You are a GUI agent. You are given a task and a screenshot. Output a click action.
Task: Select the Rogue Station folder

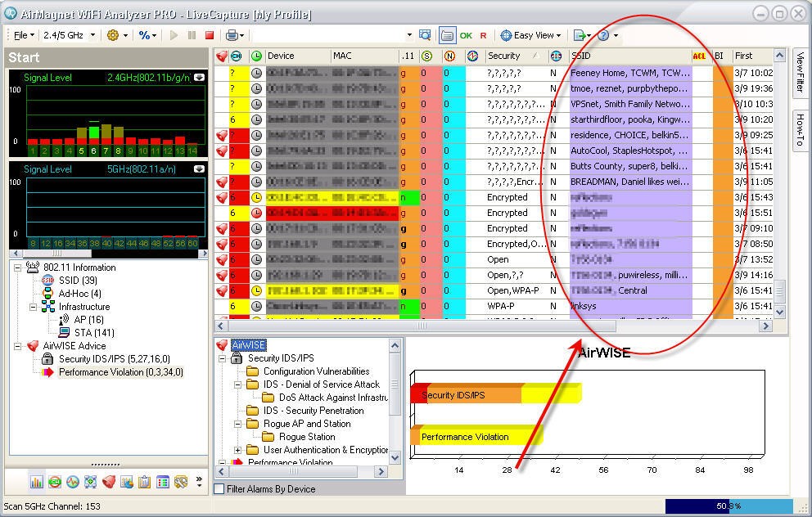pyautogui.click(x=307, y=437)
